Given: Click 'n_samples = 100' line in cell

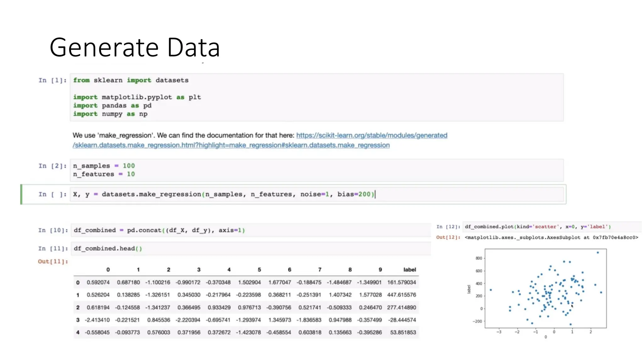Looking at the screenshot, I should (x=104, y=166).
